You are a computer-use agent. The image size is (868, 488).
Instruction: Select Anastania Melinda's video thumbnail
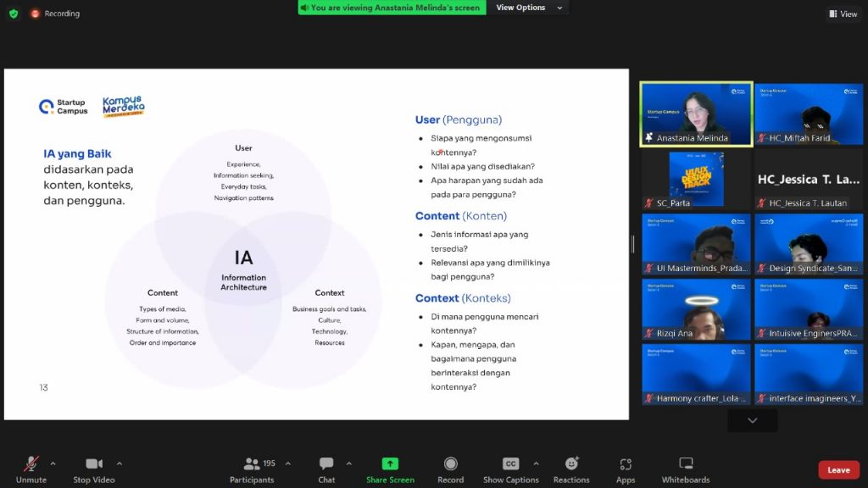[696, 114]
